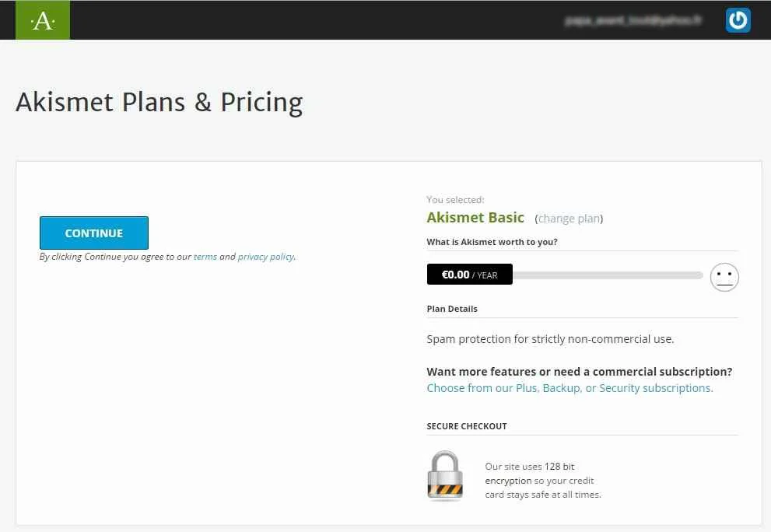The height and width of the screenshot is (532, 771).
Task: Click the green Akismet logo
Action: coord(43,20)
